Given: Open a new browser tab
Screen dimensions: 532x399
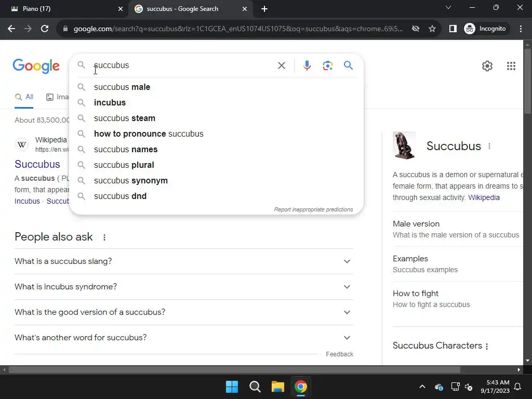Looking at the screenshot, I should [x=264, y=9].
